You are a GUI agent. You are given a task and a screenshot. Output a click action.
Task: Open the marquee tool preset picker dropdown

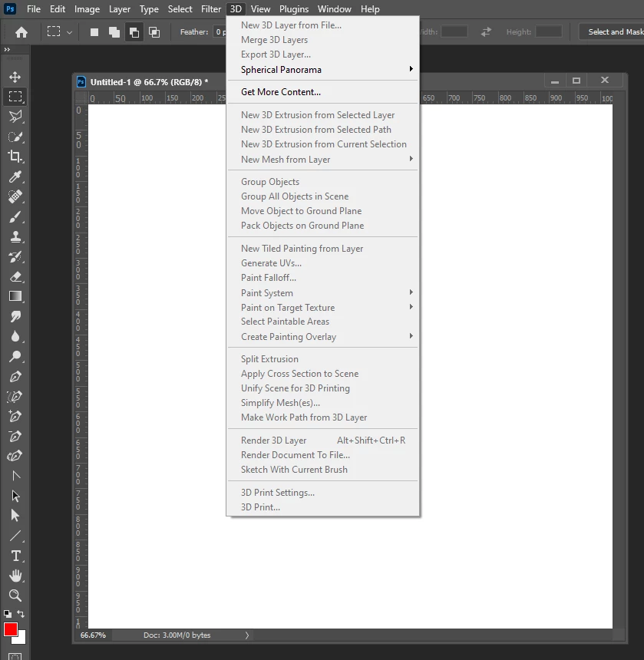pyautogui.click(x=69, y=32)
